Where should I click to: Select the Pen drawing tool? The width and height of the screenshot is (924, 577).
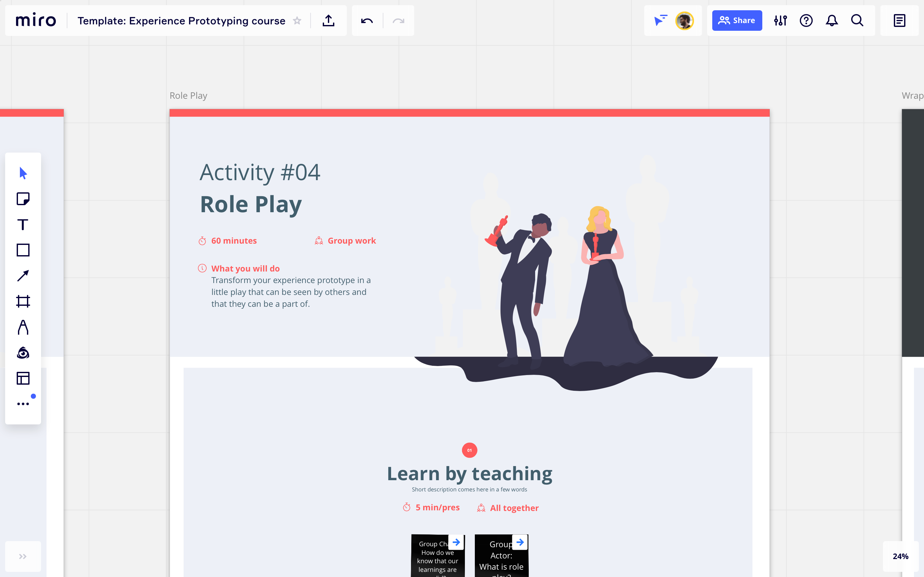(23, 327)
